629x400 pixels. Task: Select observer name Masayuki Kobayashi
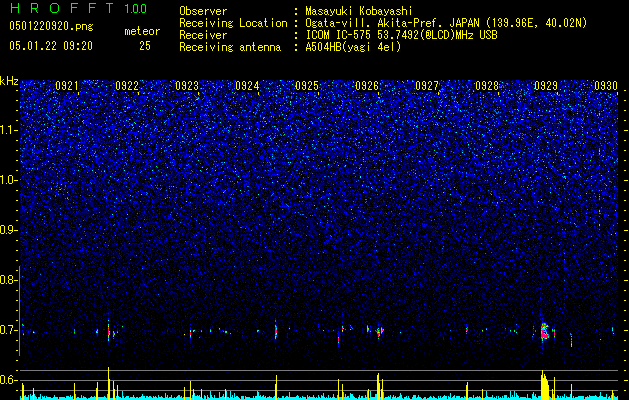pos(358,11)
